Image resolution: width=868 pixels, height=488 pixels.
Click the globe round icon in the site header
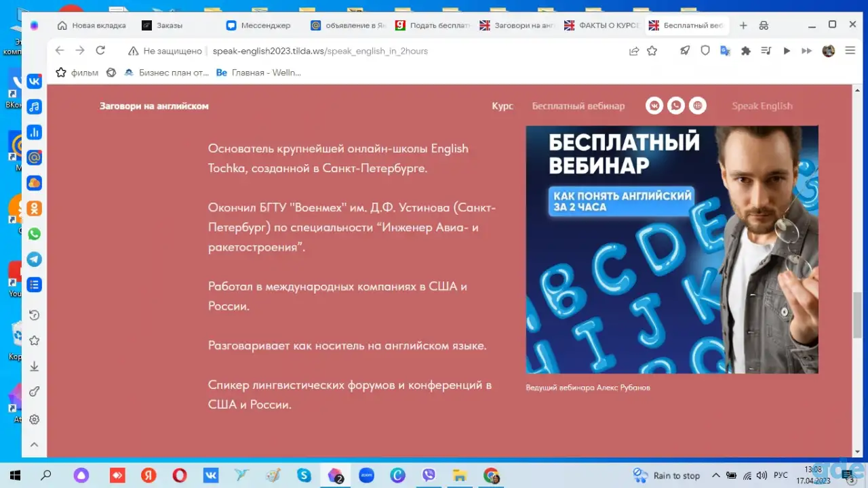(x=697, y=106)
